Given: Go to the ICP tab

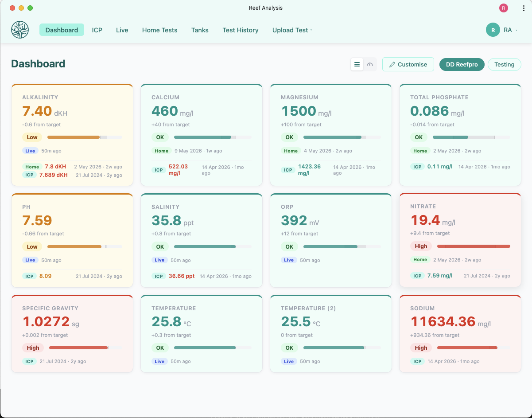Looking at the screenshot, I should coord(97,30).
